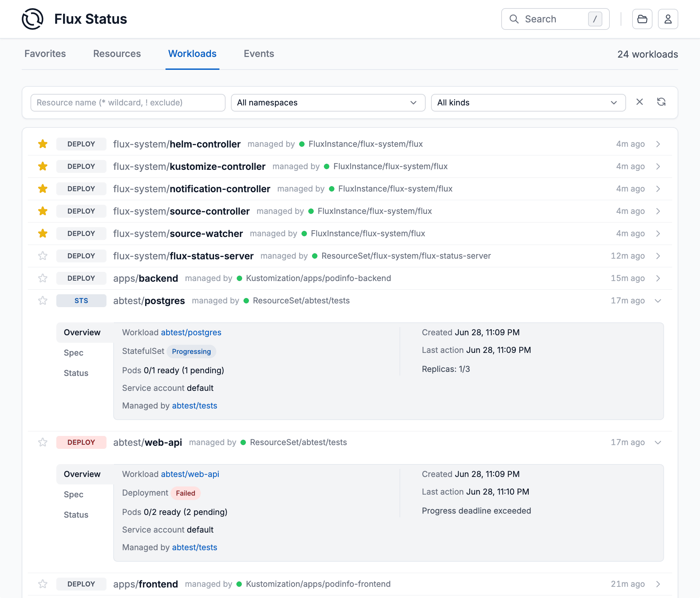Click the red DEPLOY badge for web-api

81,442
